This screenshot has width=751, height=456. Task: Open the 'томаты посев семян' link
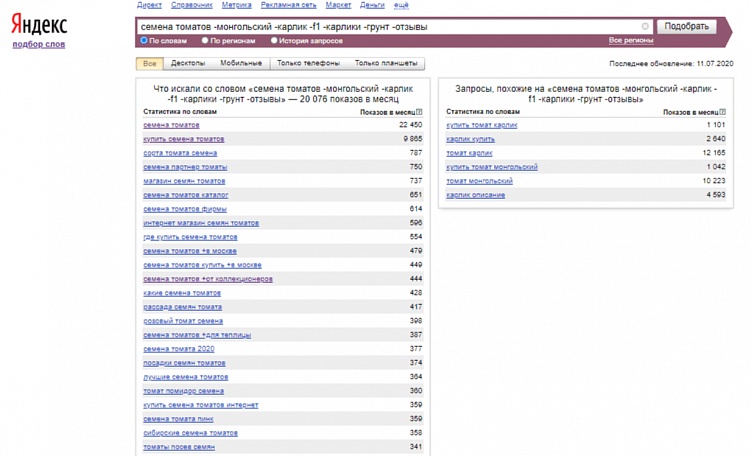coord(179,446)
